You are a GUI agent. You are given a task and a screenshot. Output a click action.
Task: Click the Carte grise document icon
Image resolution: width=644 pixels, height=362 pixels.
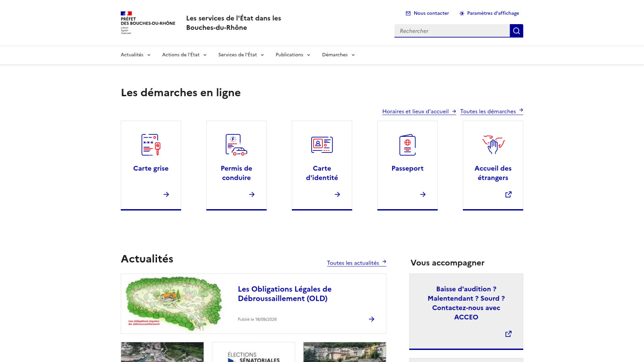(151, 145)
